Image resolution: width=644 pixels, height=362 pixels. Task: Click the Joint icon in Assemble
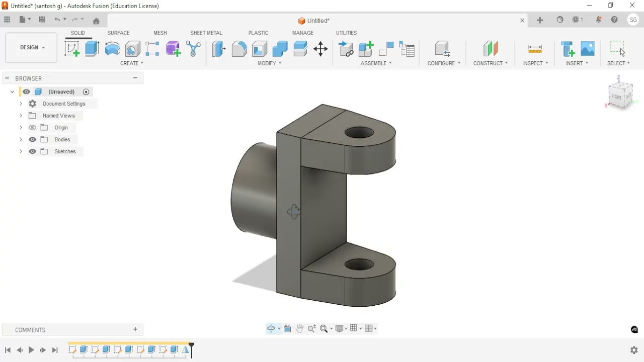pos(386,49)
